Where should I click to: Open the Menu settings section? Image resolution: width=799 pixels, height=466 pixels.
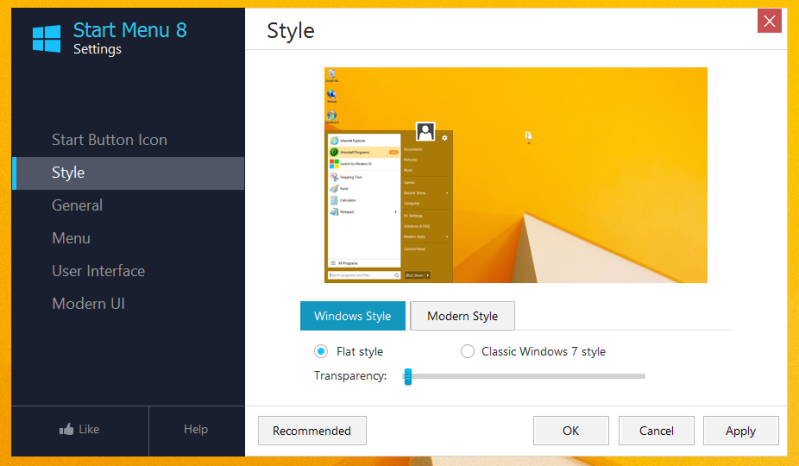point(71,238)
